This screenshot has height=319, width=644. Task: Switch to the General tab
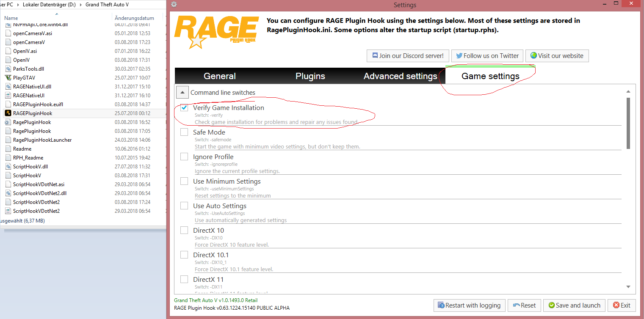coord(220,76)
